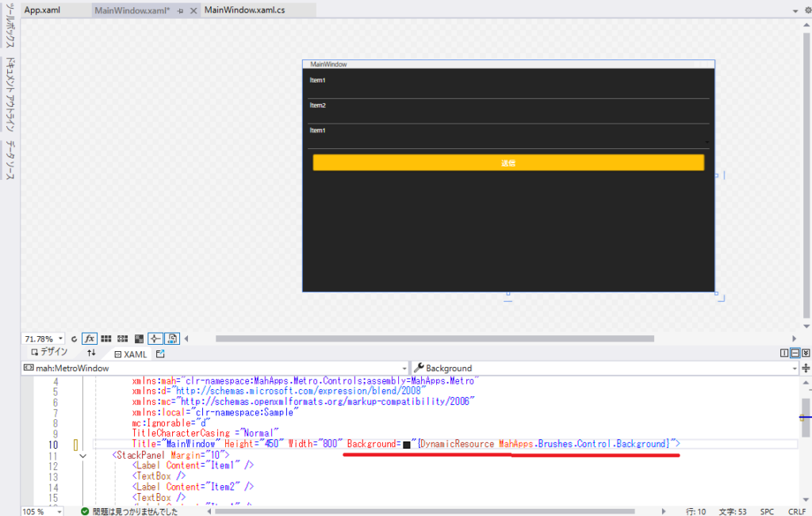
Task: Click the black Background color swatch in code
Action: pyautogui.click(x=407, y=445)
